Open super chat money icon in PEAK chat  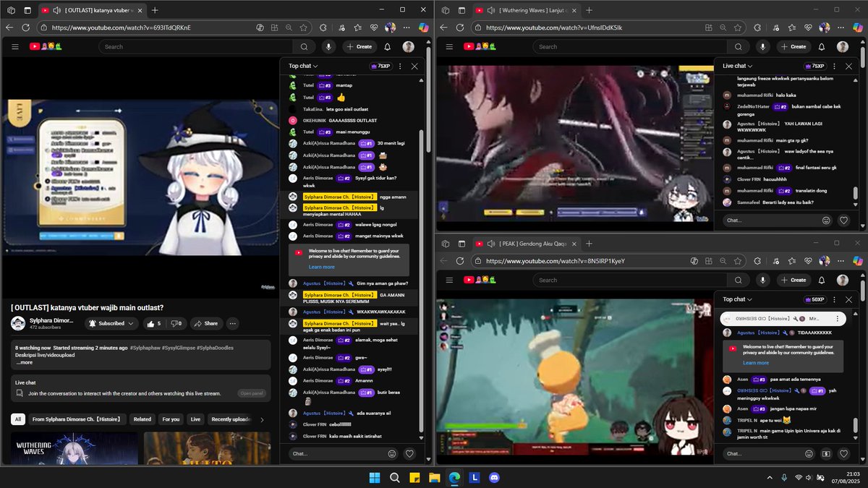[827, 454]
